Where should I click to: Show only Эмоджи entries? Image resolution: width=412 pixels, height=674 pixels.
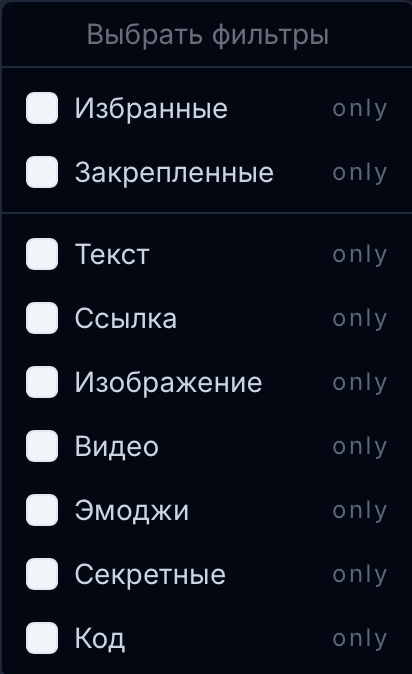click(x=360, y=511)
